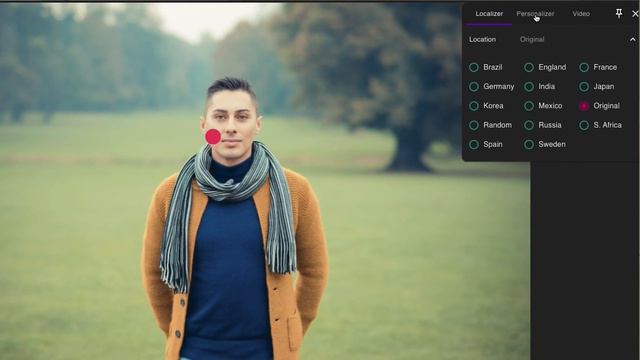This screenshot has height=360, width=640.
Task: Select the Japan location radio button
Action: (584, 87)
